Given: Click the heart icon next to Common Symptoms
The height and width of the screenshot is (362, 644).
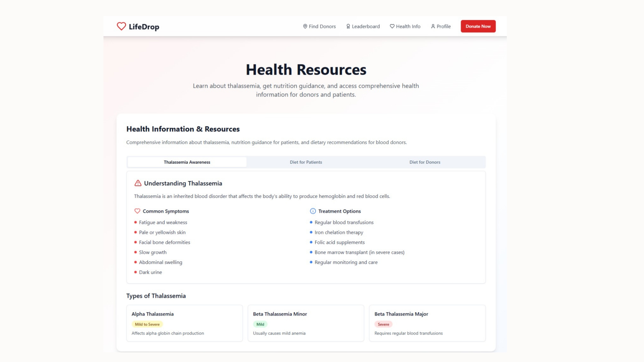Looking at the screenshot, I should pos(137,211).
